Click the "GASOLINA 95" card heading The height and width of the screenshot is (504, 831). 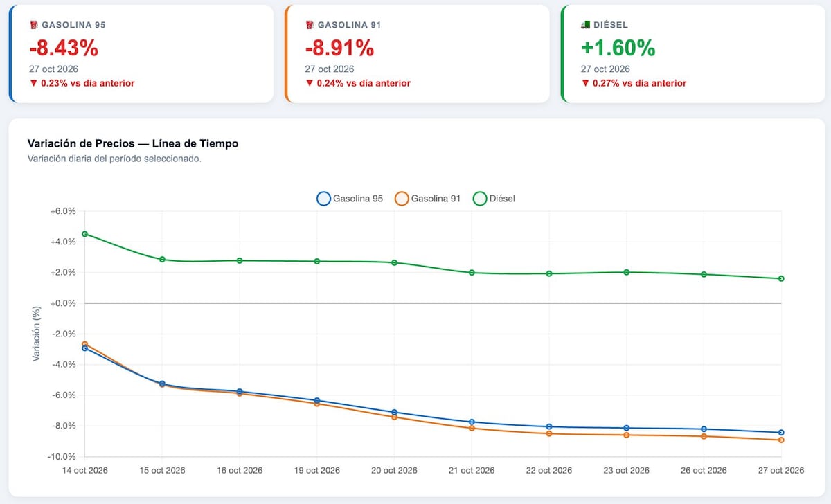(73, 25)
